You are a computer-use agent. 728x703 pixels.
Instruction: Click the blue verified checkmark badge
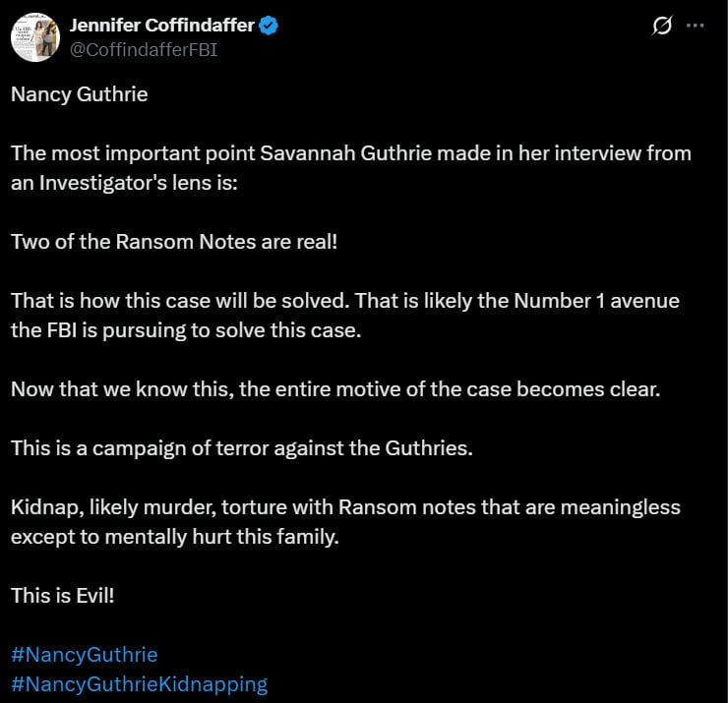(269, 27)
